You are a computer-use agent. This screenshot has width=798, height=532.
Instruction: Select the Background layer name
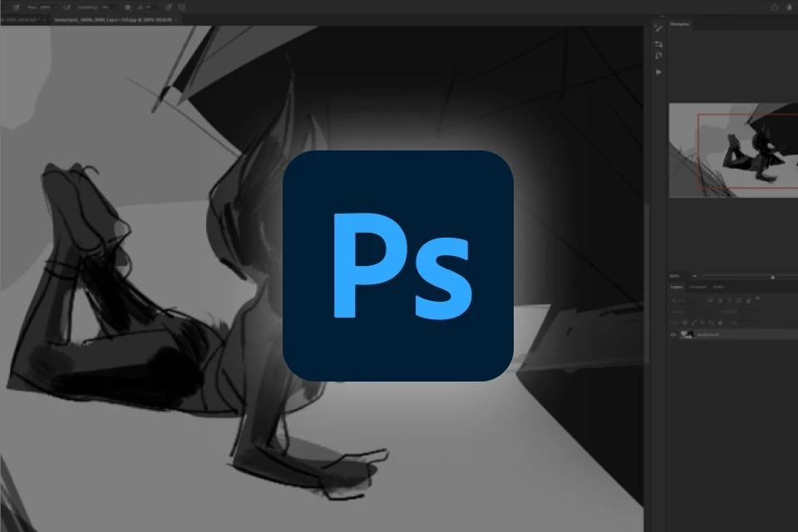coord(708,334)
